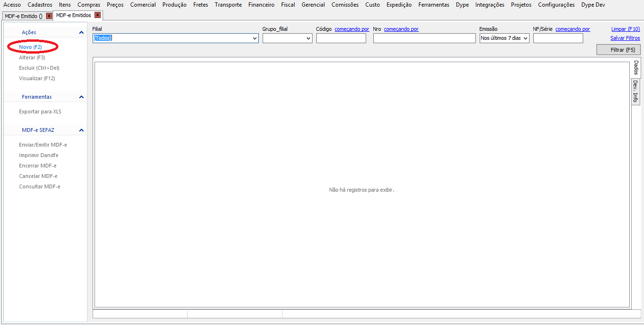
Task: Click Novo (F2) to create record
Action: pos(30,47)
